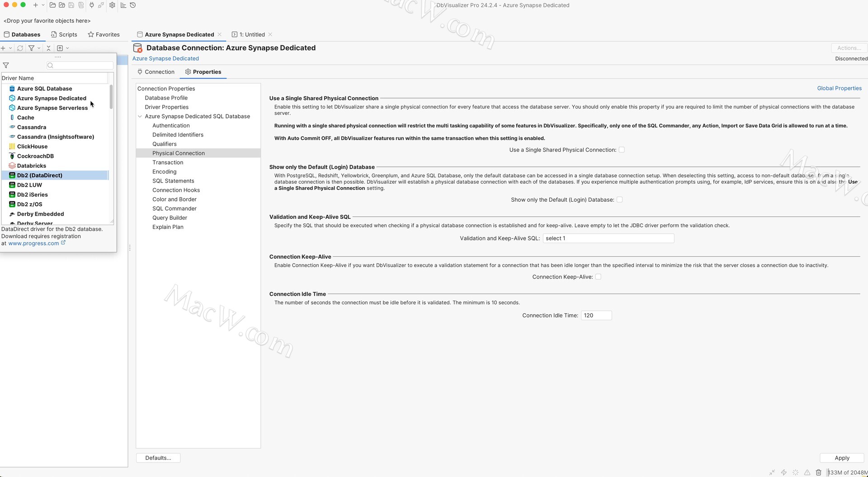Screen dimensions: 868x477
Task: Click the plus icon in Databases tab toolbar
Action: click(3, 48)
